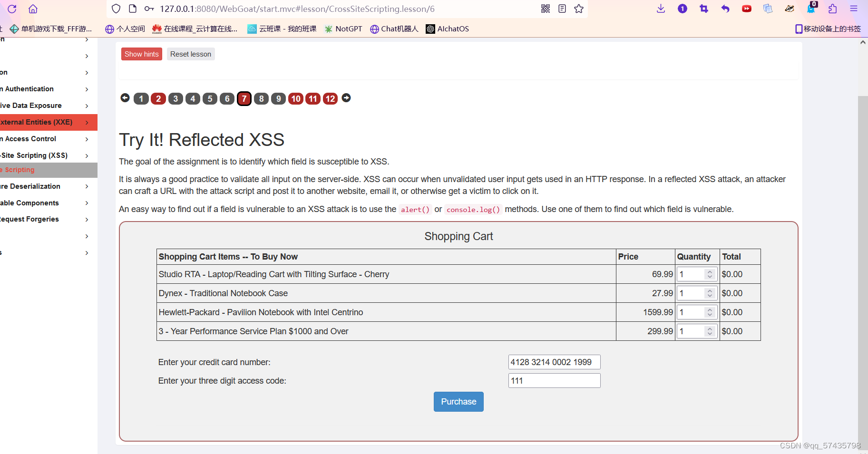Adjust quantity stepper for Dynex Notebook Case
868x454 pixels.
tap(710, 293)
